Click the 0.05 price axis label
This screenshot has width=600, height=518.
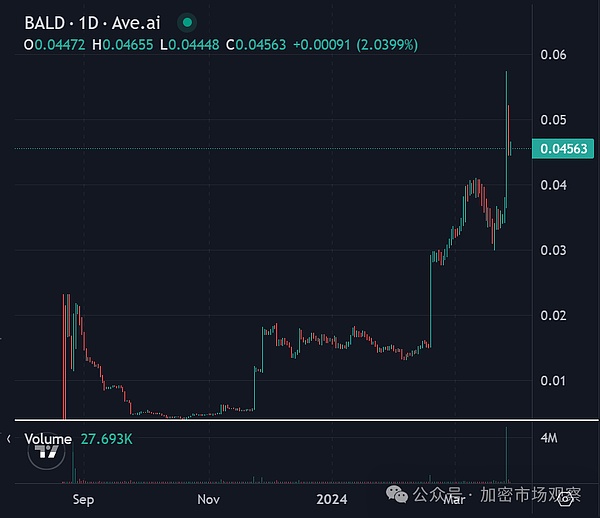coord(553,119)
